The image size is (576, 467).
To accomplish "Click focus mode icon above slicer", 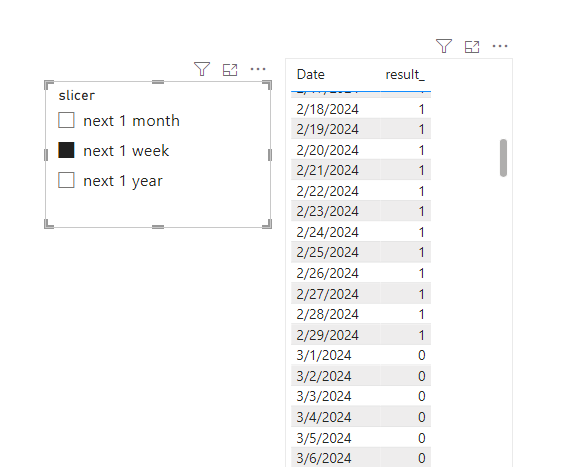I will point(230,70).
